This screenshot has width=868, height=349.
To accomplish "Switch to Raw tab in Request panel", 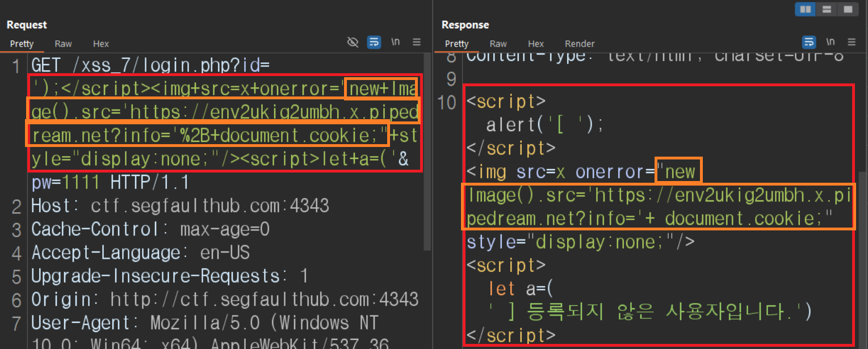I will tap(63, 44).
